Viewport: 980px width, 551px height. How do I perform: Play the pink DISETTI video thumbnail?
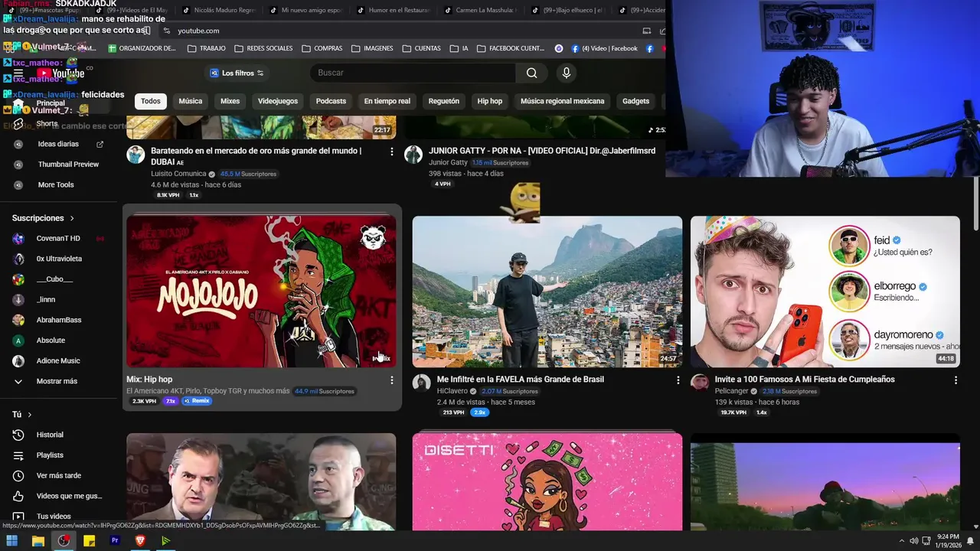coord(547,482)
